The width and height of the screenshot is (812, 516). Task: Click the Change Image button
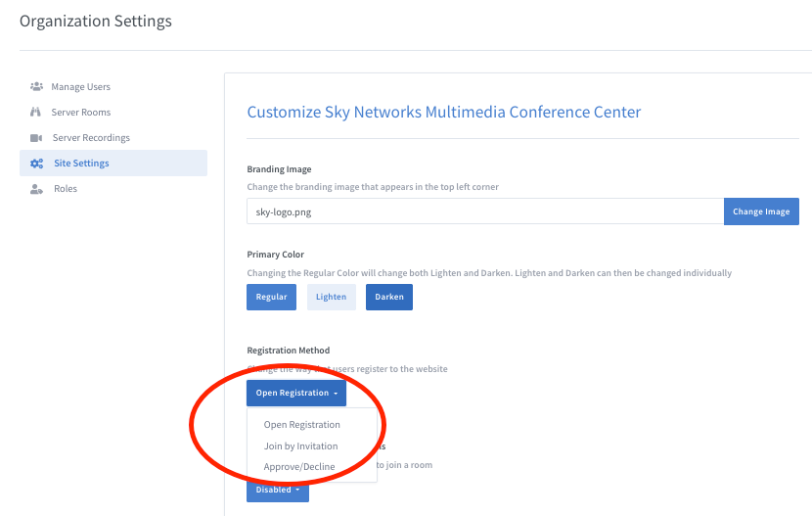(761, 211)
